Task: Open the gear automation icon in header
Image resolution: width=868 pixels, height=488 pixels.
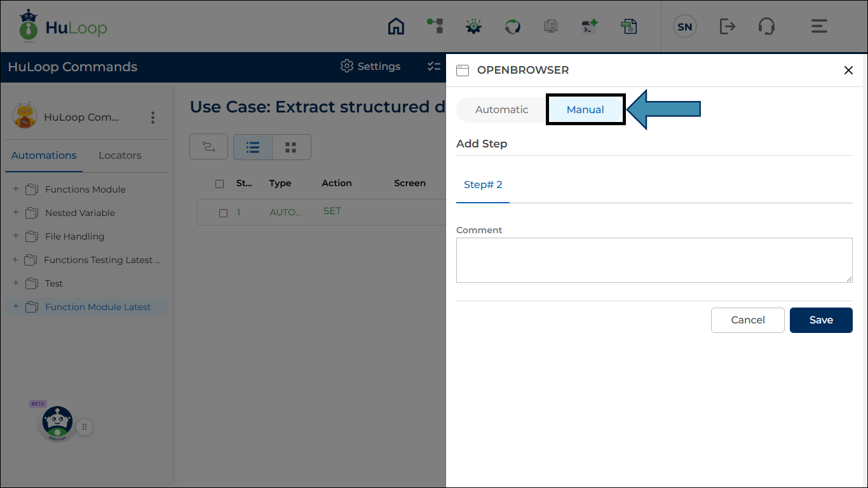Action: point(473,26)
